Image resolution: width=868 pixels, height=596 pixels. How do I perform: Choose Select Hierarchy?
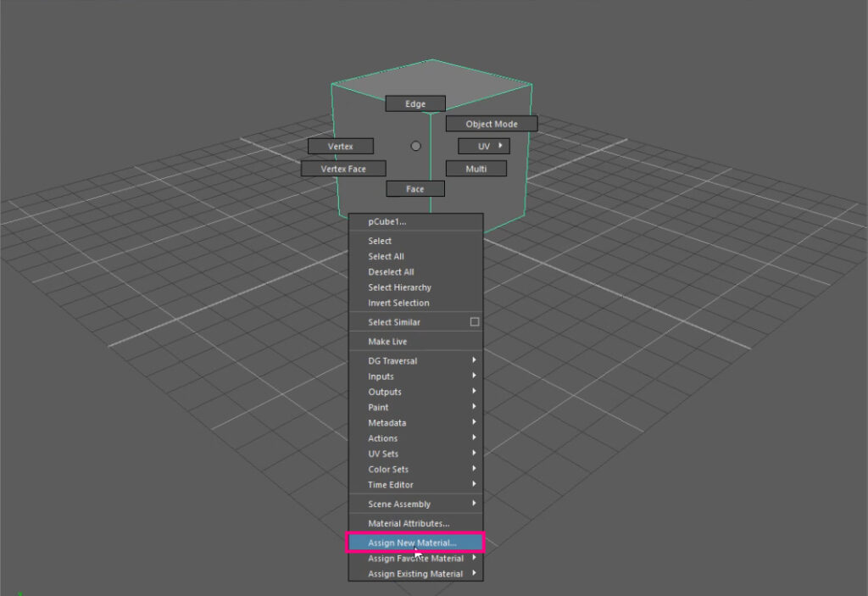point(415,287)
